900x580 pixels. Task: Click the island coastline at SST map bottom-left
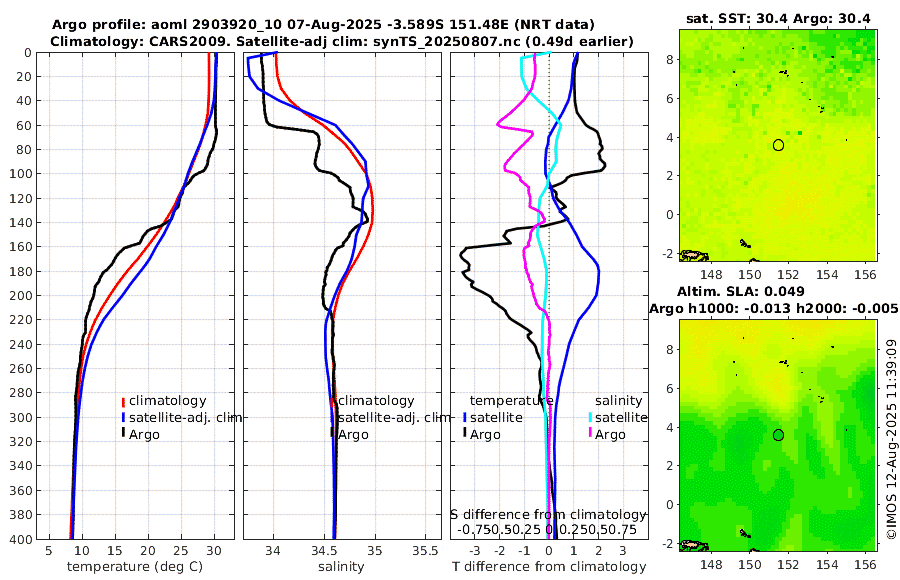[x=694, y=256]
